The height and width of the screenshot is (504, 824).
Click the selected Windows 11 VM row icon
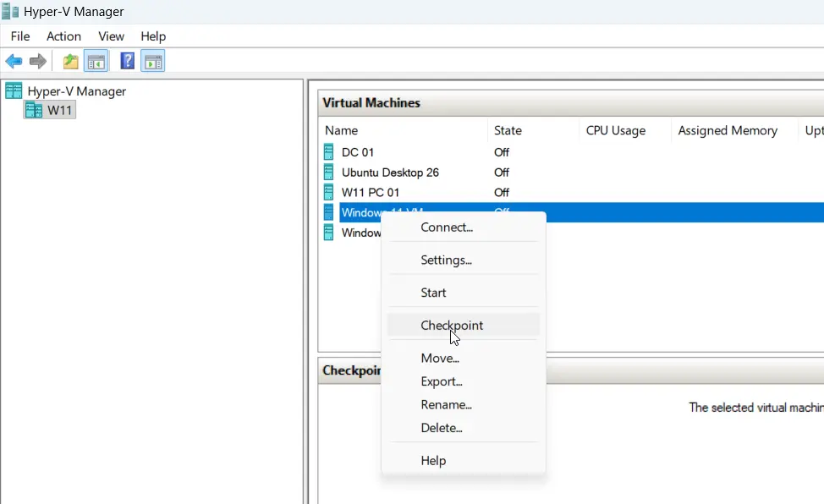[328, 211]
